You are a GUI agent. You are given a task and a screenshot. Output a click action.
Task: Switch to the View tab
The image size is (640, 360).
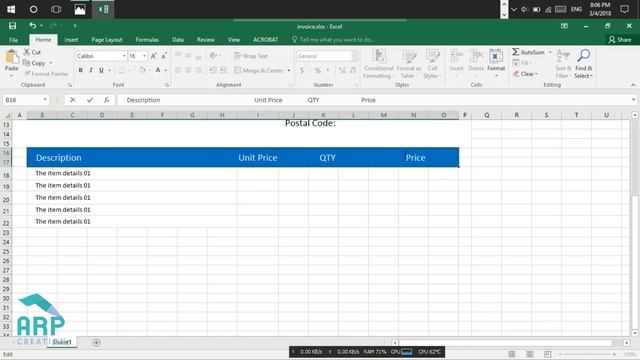tap(234, 40)
